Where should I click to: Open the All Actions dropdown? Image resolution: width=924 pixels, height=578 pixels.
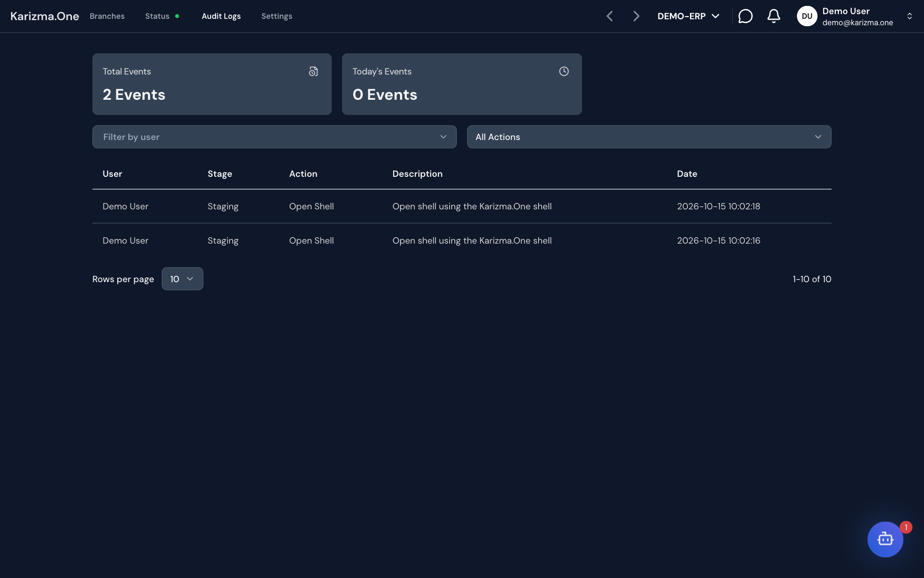click(649, 137)
